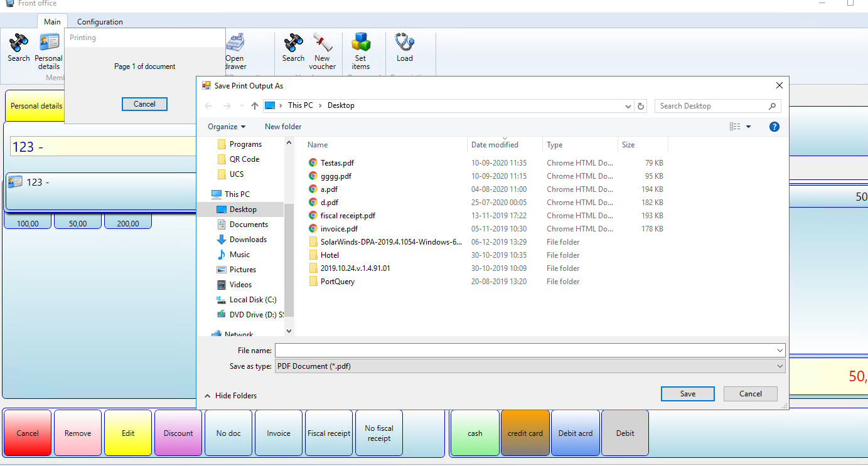Select DVD Drive (D:) in the tree
Viewport: 868px width, 466px height.
(250, 315)
